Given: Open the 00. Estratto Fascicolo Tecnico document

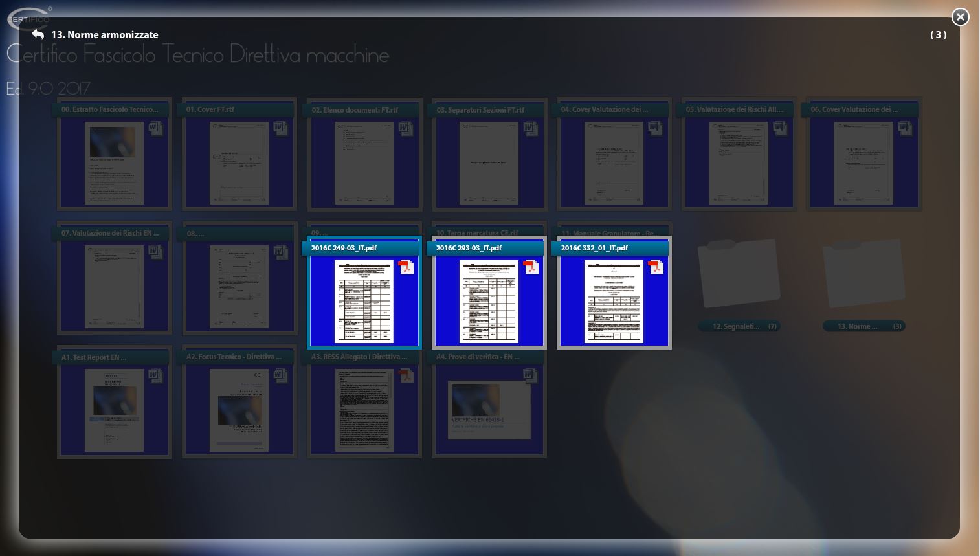Looking at the screenshot, I should tap(115, 162).
